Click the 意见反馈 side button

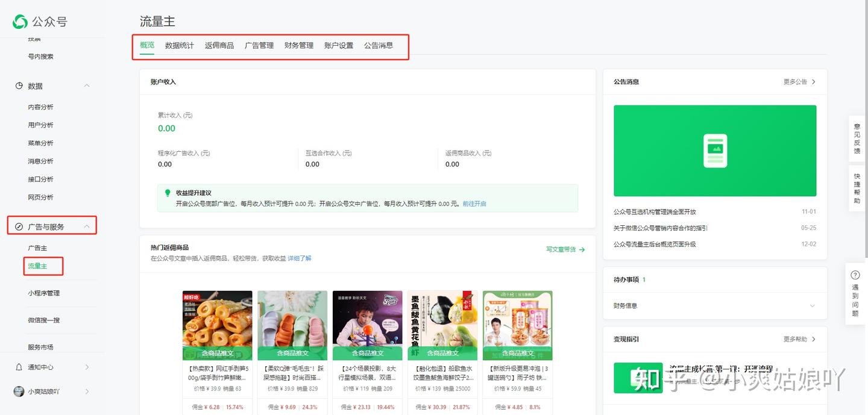click(x=857, y=139)
